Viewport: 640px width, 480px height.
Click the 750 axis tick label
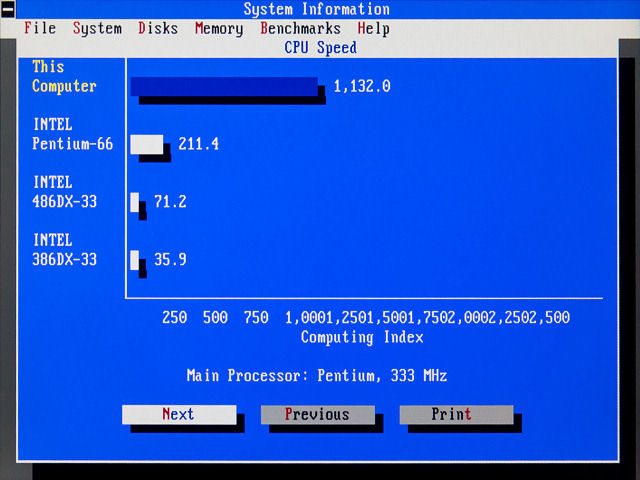256,318
